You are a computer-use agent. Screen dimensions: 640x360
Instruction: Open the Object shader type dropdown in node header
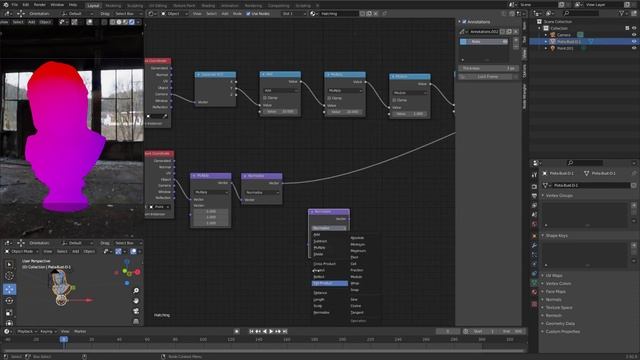174,13
